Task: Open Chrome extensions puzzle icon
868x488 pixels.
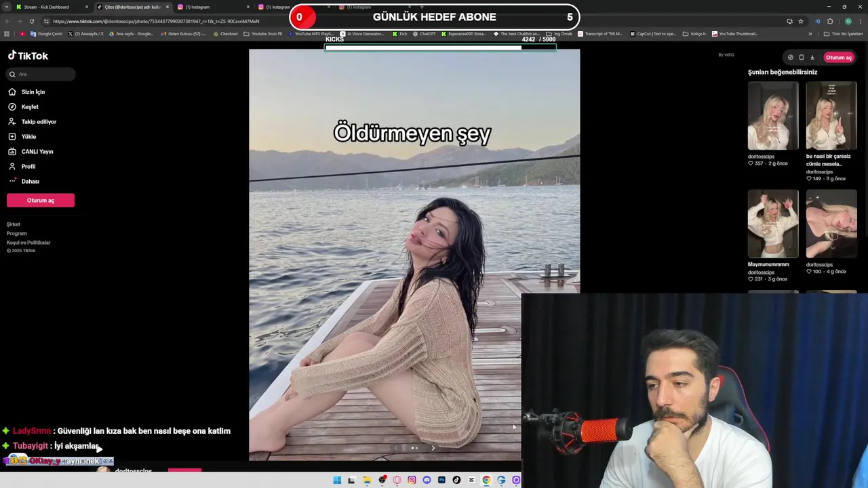Action: tap(830, 21)
